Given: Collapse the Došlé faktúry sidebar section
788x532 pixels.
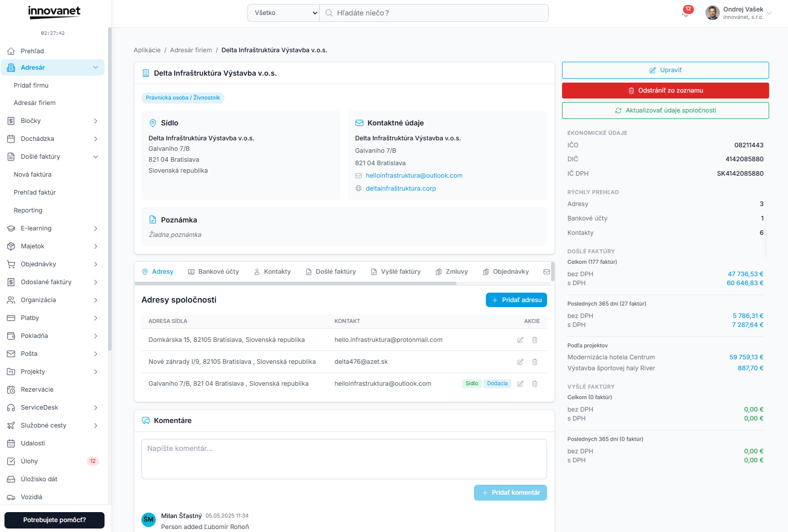Looking at the screenshot, I should click(96, 157).
